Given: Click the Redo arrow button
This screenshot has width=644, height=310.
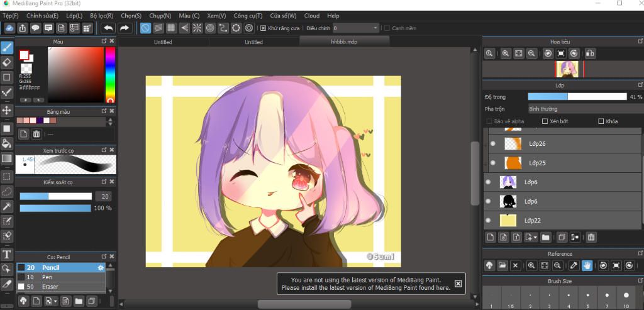Looking at the screenshot, I should (x=124, y=28).
